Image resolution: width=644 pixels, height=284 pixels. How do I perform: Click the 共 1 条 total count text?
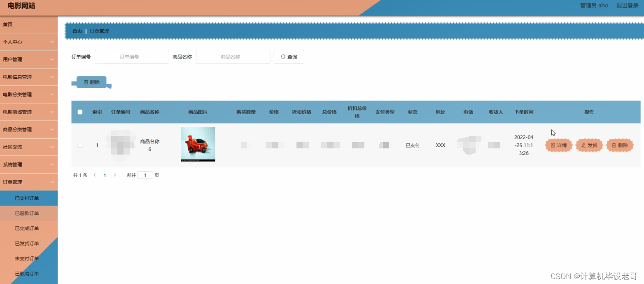coord(80,175)
